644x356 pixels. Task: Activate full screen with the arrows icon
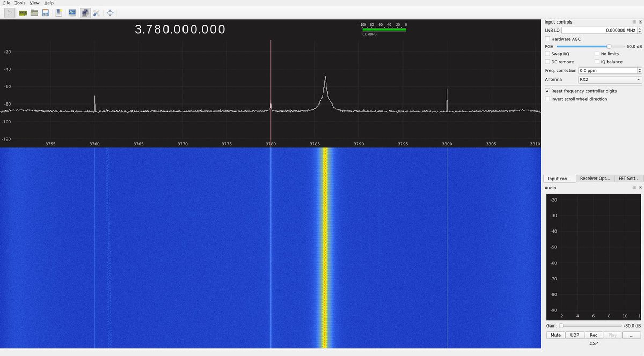click(x=109, y=13)
